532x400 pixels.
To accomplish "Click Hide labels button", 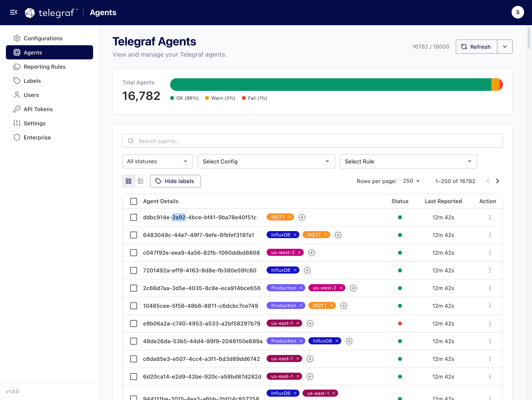I will (175, 181).
